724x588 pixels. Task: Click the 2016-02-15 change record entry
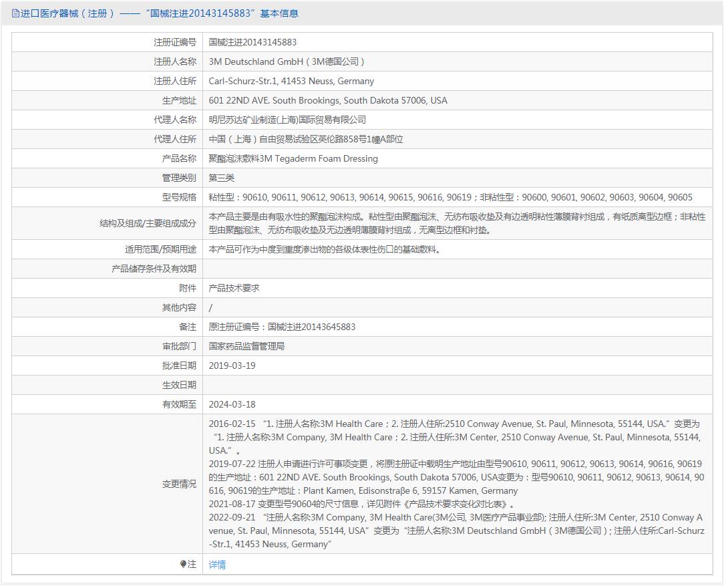[455, 438]
